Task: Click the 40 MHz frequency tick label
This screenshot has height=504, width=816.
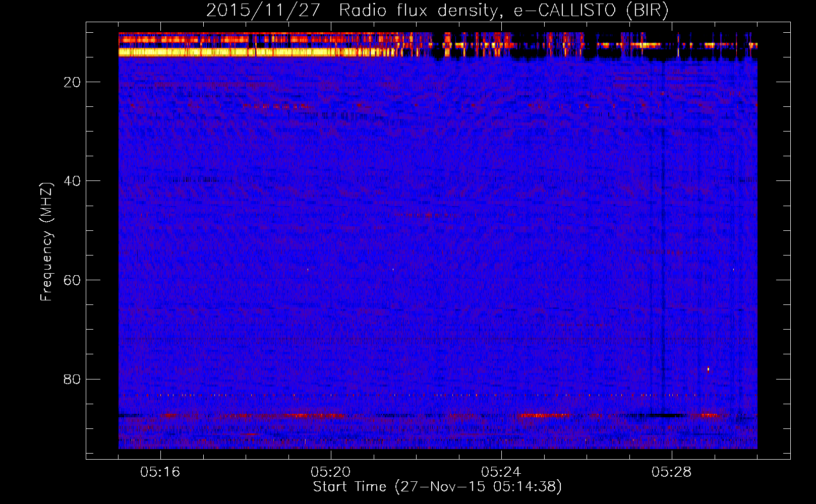Action: [72, 181]
